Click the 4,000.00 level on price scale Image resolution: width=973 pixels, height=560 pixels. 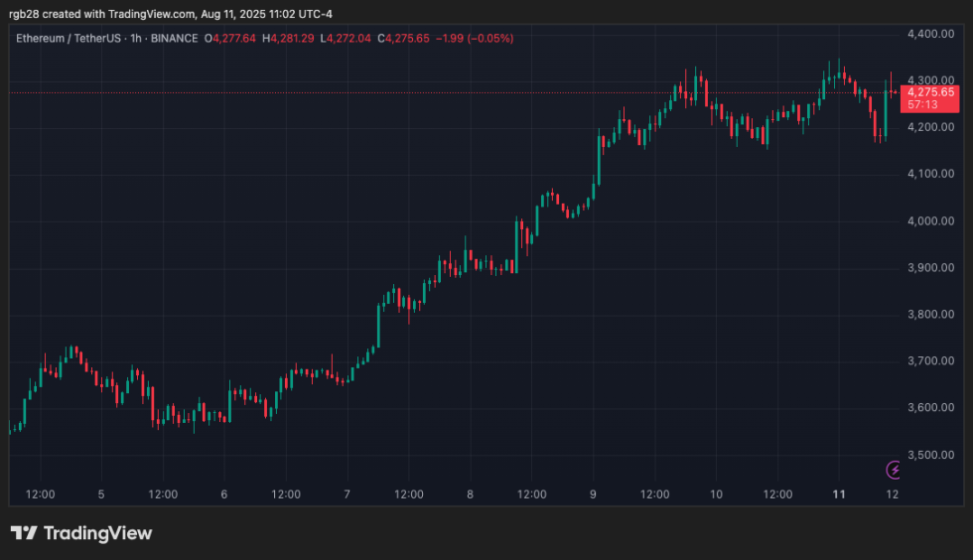[931, 220]
